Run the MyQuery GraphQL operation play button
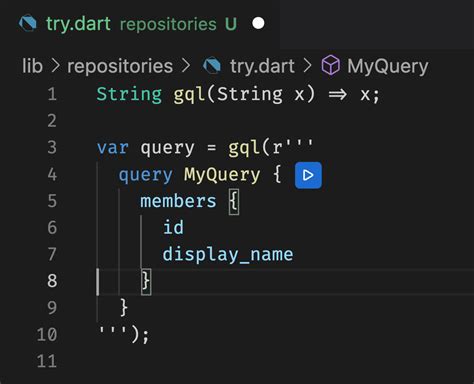The width and height of the screenshot is (474, 384). [x=308, y=175]
